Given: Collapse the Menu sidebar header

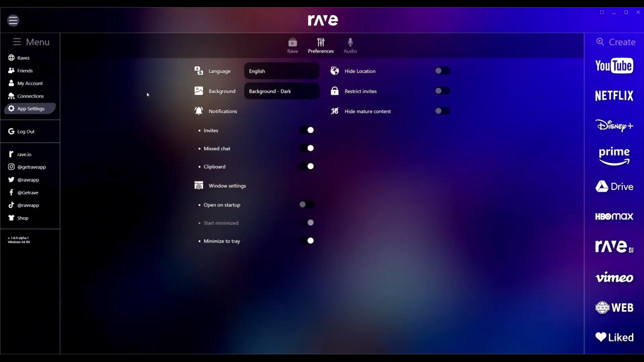Looking at the screenshot, I should click(x=31, y=42).
